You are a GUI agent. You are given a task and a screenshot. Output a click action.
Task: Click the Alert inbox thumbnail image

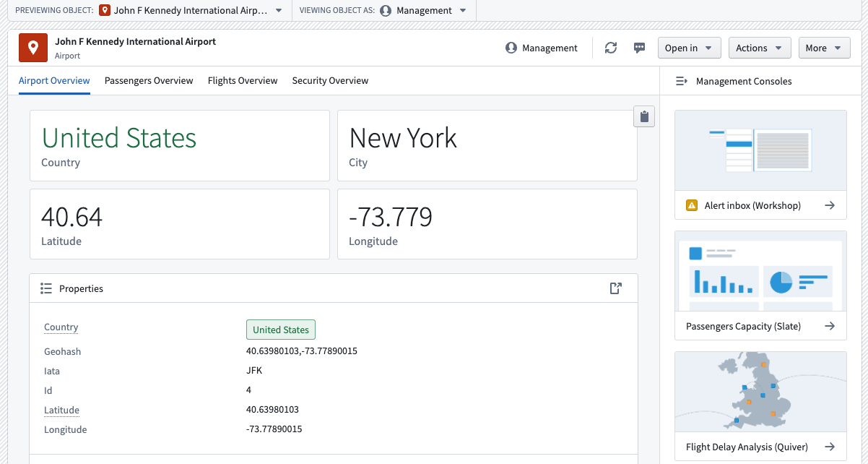[x=760, y=150]
